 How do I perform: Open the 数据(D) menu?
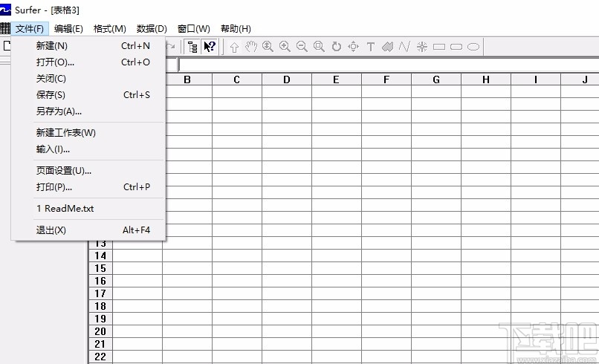point(152,29)
